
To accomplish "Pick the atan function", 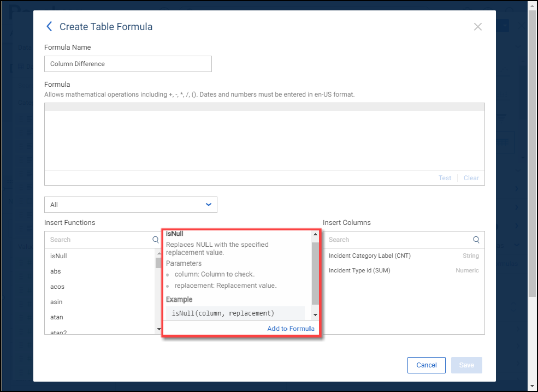I will coord(56,317).
